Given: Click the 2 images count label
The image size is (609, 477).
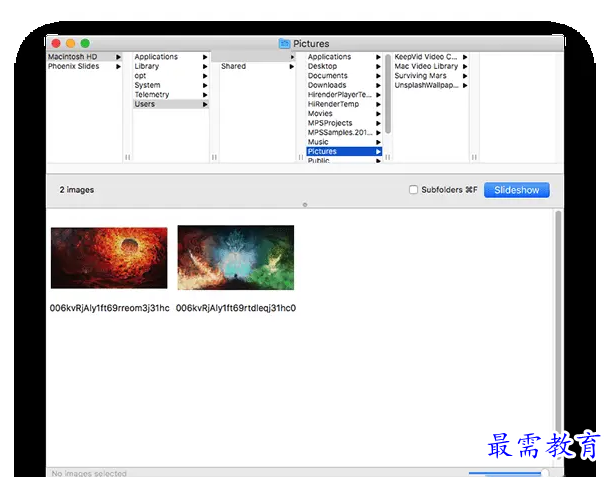Looking at the screenshot, I should pyautogui.click(x=77, y=190).
